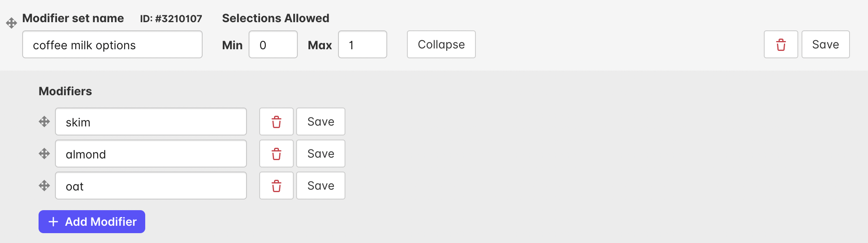Click the trash icon for skim modifier
Screen dimensions: 868x243
click(276, 121)
